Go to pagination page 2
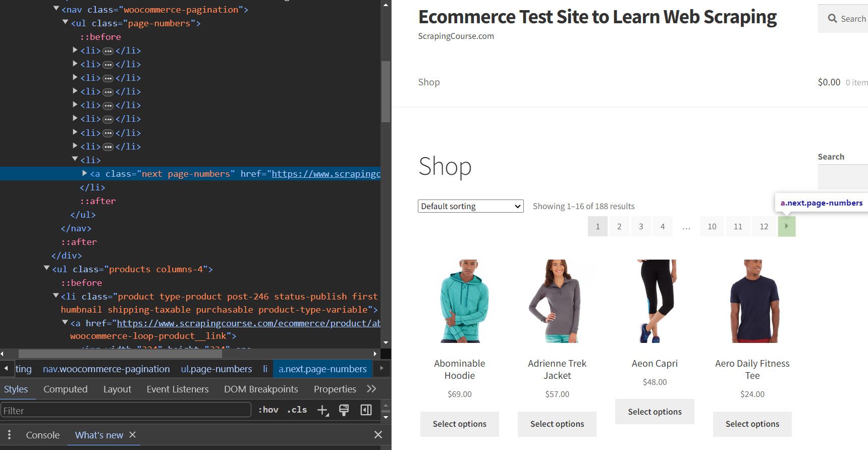The height and width of the screenshot is (450, 868). pos(619,226)
